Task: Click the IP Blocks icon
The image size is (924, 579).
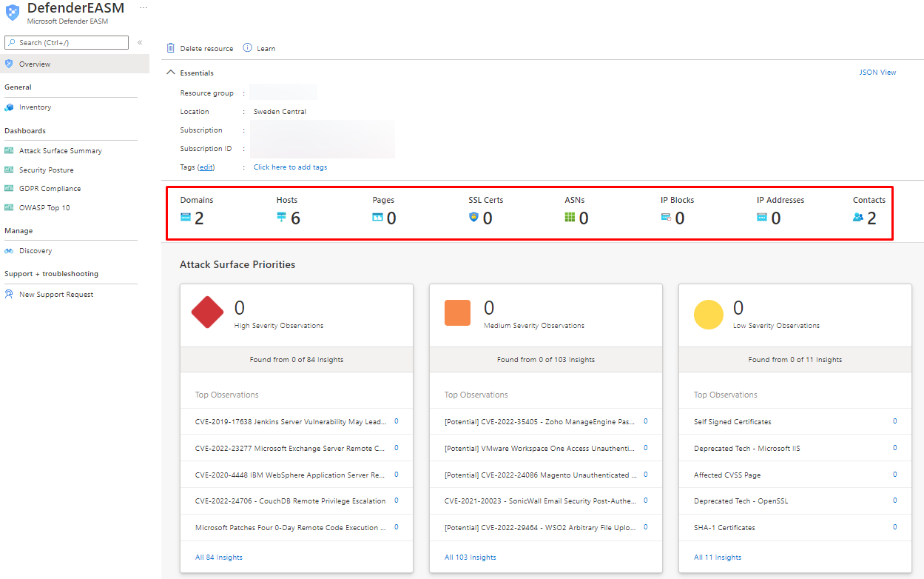Action: (666, 218)
